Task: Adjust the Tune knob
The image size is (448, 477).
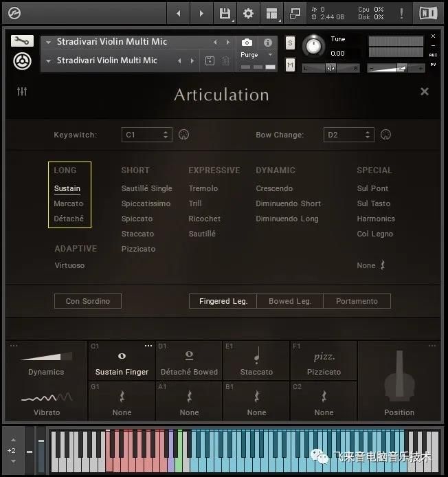Action: [x=313, y=46]
